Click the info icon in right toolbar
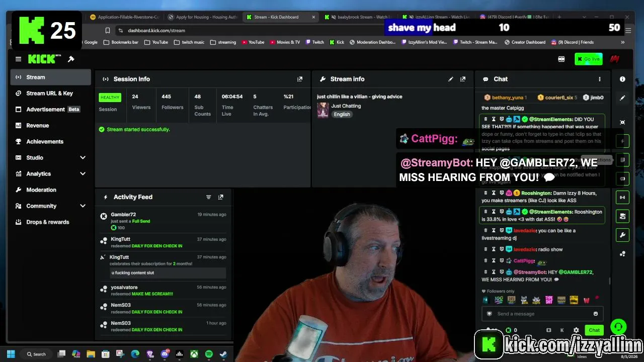This screenshot has height=362, width=644. click(x=622, y=79)
